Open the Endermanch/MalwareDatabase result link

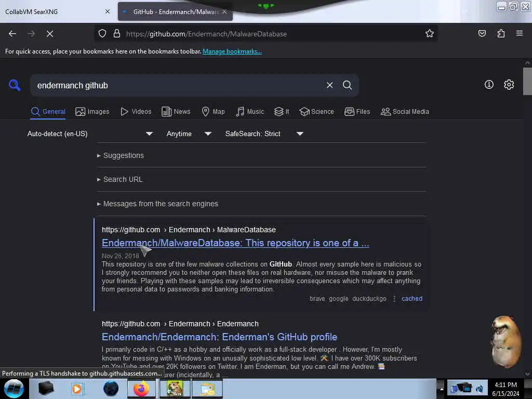[x=235, y=243]
